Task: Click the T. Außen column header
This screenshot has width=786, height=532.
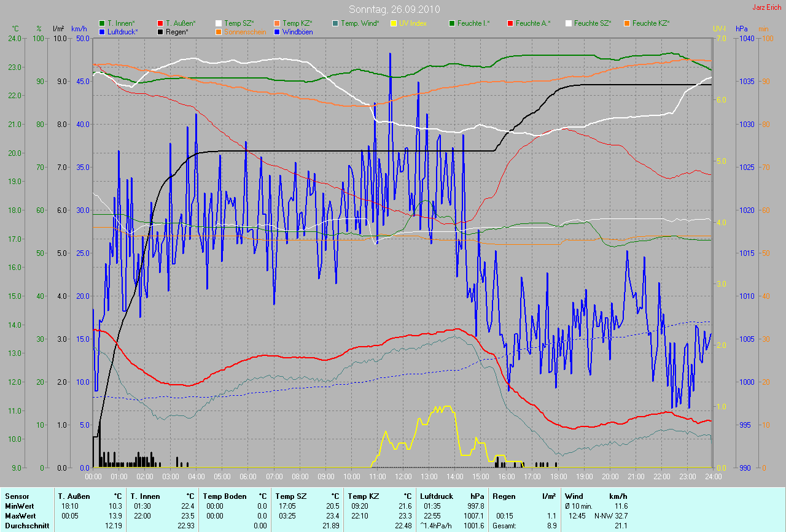Action: coord(74,496)
